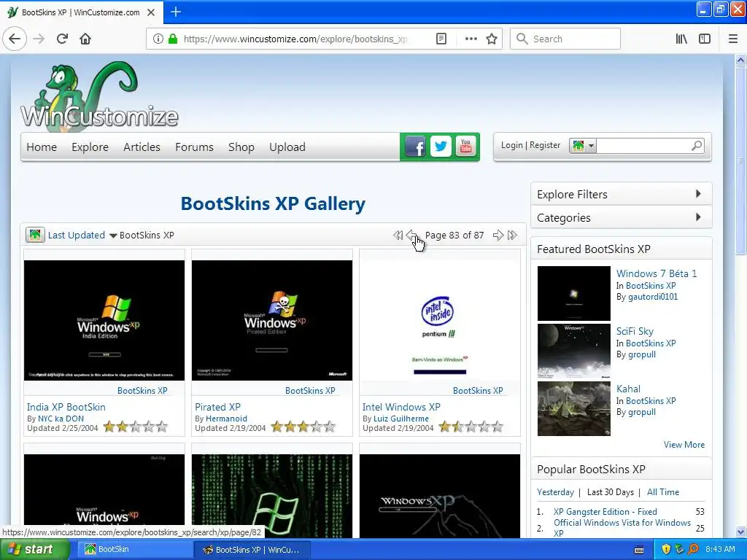Open the Windows Start button
The width and height of the screenshot is (747, 560).
tap(35, 550)
